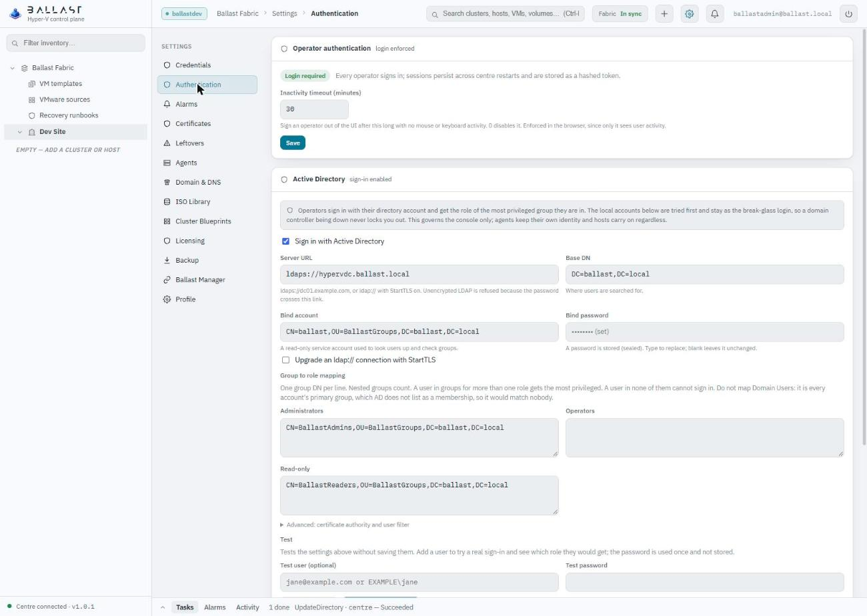Click the Administrators group mapping textarea
Image resolution: width=867 pixels, height=616 pixels.
coord(419,438)
